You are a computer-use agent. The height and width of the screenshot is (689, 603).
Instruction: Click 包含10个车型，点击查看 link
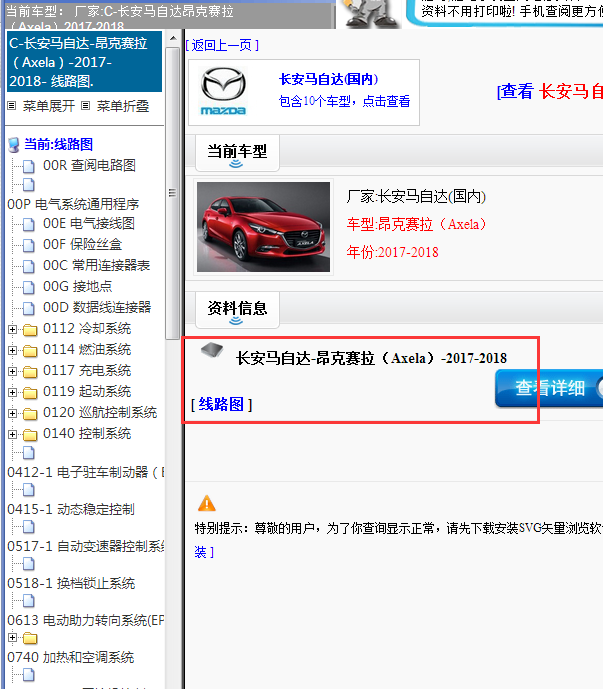345,102
